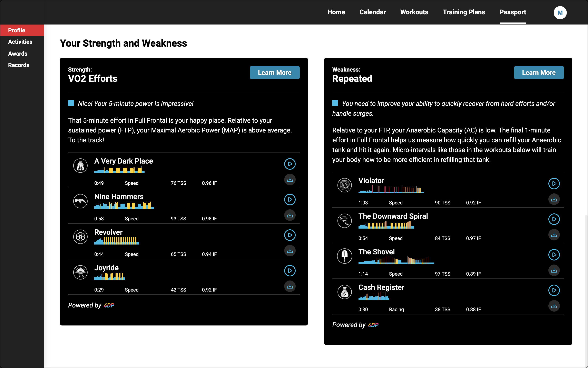Click the blue square beside the 5-minute power note
Viewport: 588px width, 368px height.
coord(71,103)
